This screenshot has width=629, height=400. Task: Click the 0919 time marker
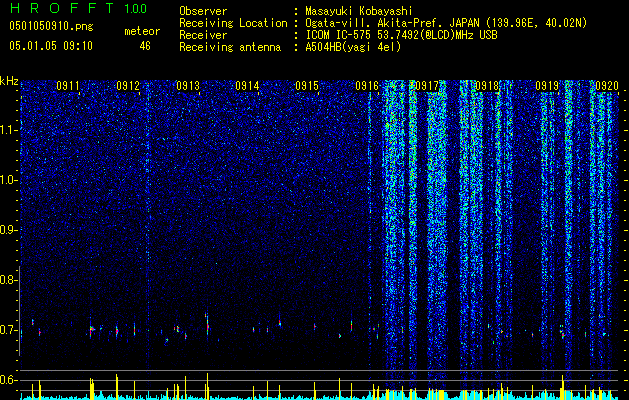click(x=547, y=85)
